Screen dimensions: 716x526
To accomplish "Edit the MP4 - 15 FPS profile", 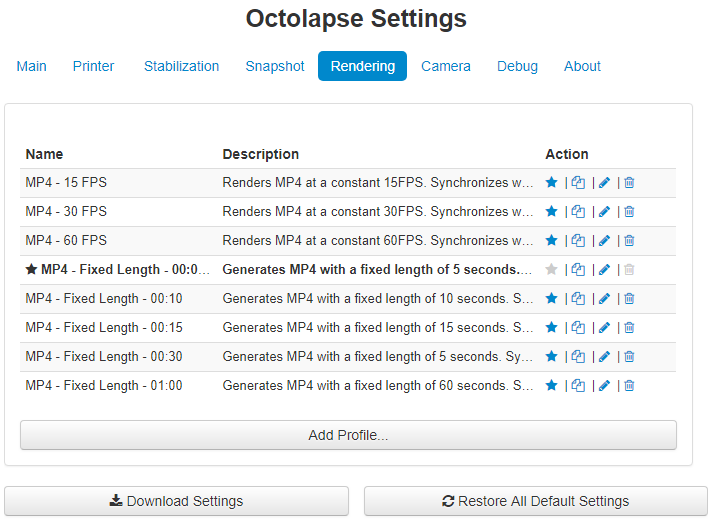I will (x=604, y=183).
